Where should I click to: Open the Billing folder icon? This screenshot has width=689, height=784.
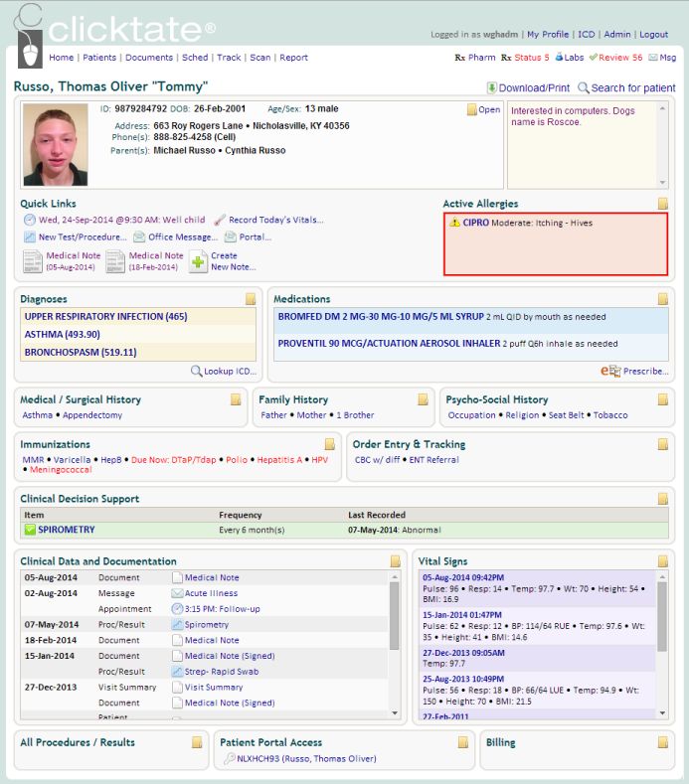click(x=663, y=742)
